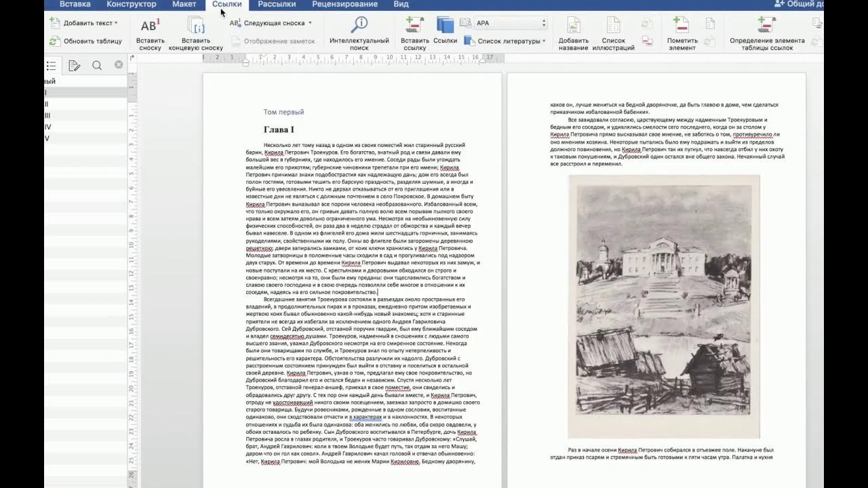Click the citation style icon left of APA

tap(466, 23)
